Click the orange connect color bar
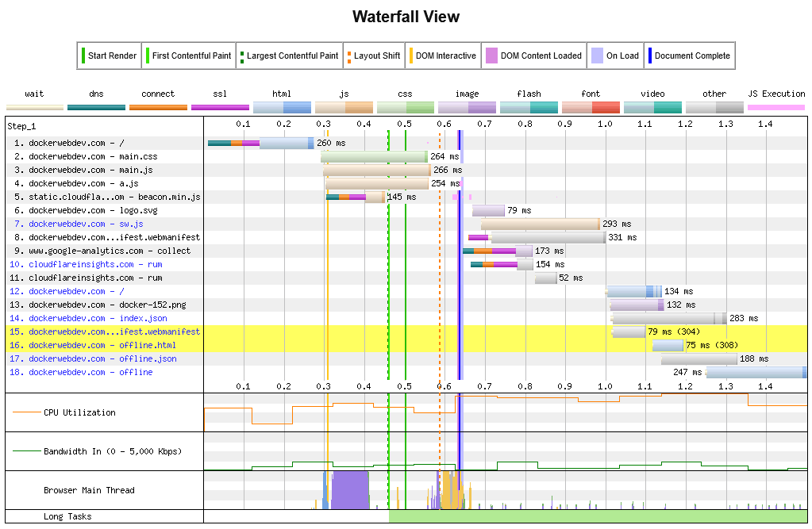This screenshot has width=812, height=529. pyautogui.click(x=158, y=107)
